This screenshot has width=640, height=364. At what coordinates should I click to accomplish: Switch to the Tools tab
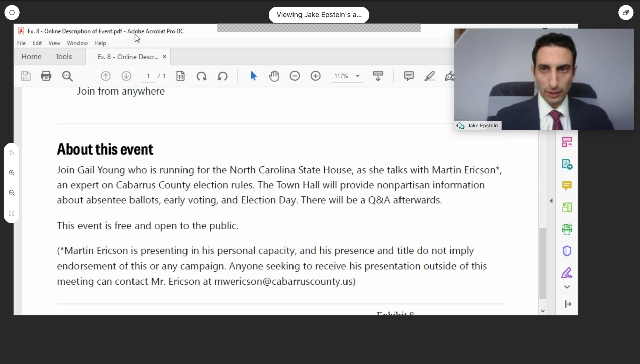pos(64,57)
